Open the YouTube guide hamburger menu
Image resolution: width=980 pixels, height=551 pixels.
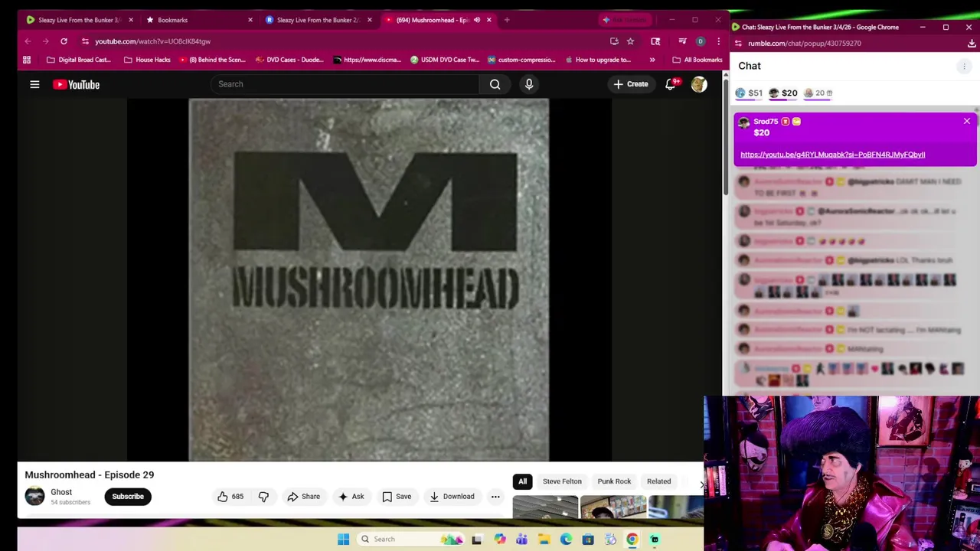[x=34, y=84]
